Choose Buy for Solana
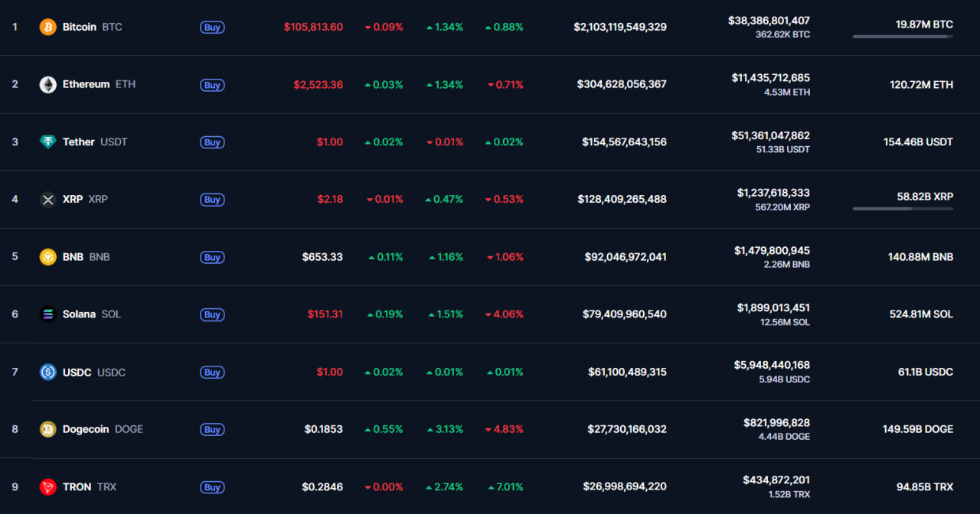This screenshot has height=514, width=980. 212,314
